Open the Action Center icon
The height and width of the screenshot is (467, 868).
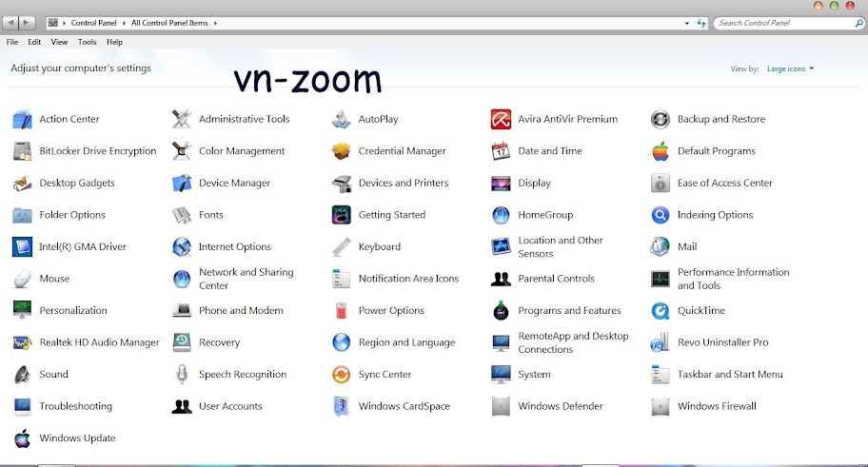22,119
